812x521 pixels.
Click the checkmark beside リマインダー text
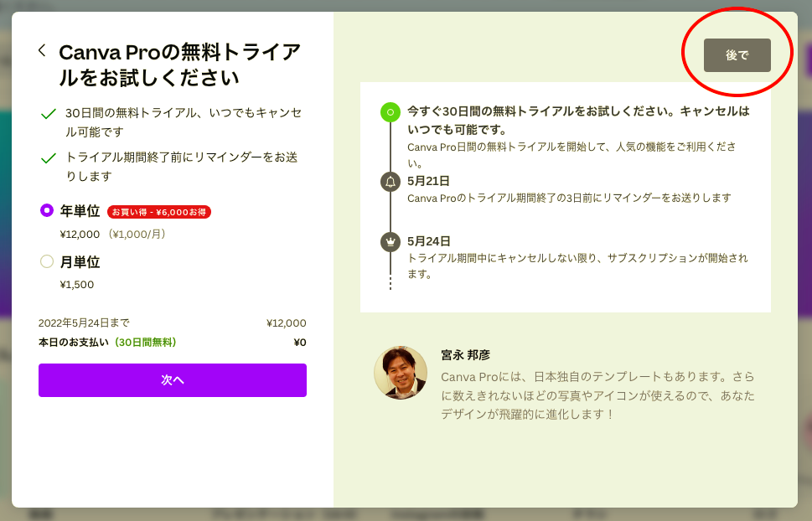[x=49, y=157]
